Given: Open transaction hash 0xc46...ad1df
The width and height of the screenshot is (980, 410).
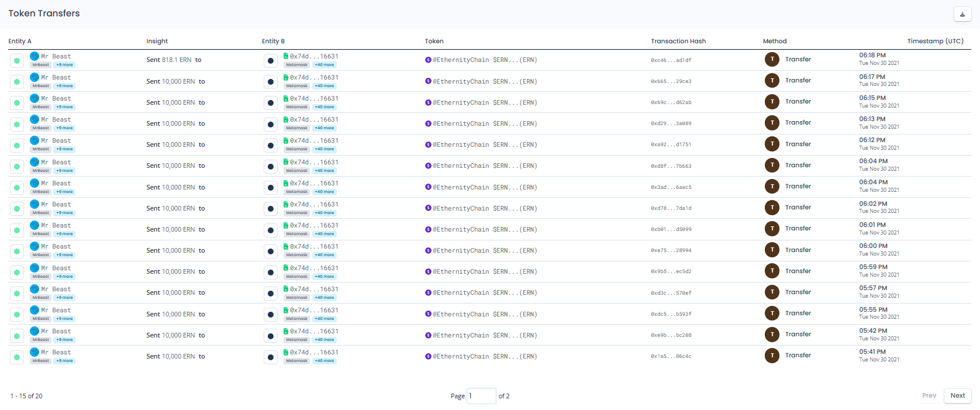Looking at the screenshot, I should point(671,60).
